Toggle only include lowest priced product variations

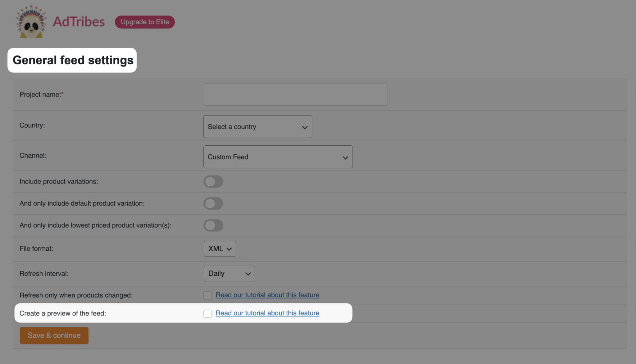[x=213, y=225]
